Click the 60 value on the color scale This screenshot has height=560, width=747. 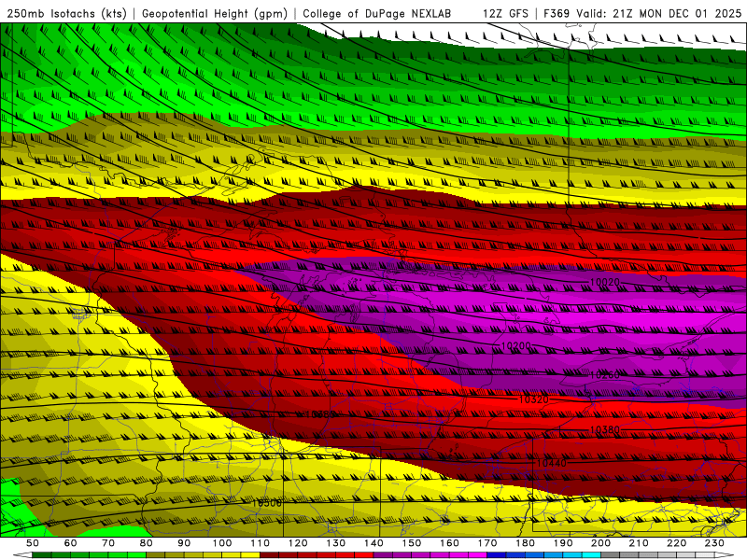[x=70, y=543]
